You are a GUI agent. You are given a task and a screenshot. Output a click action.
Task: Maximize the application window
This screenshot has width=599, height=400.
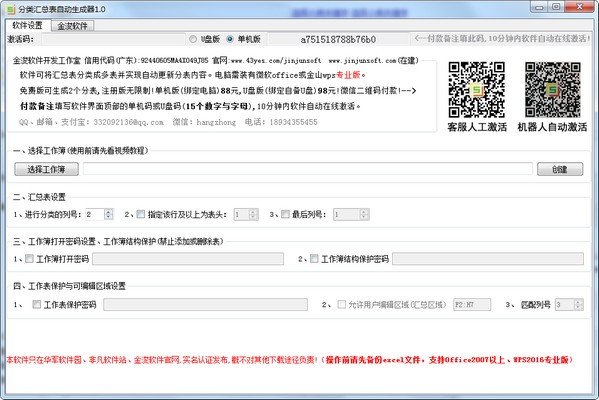(556, 7)
